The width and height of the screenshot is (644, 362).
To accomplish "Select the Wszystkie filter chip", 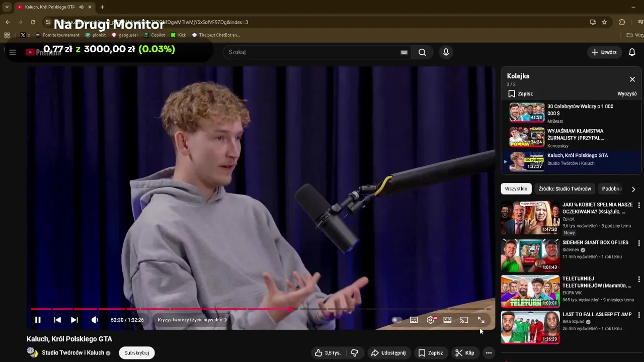I will pyautogui.click(x=516, y=189).
